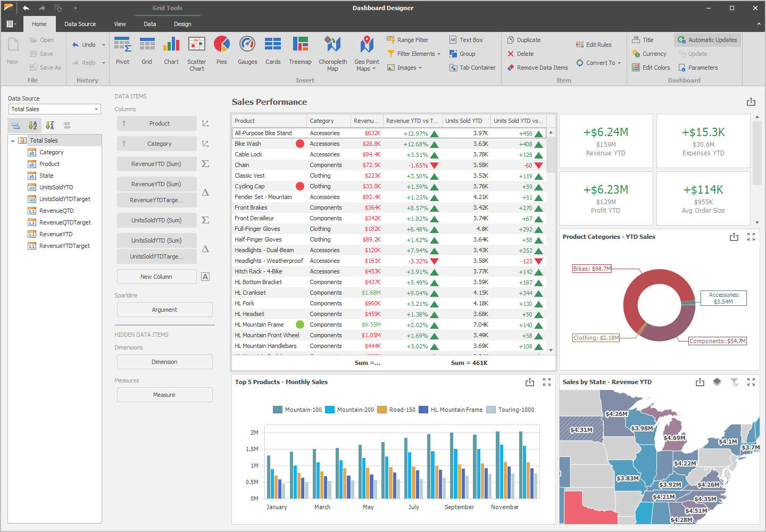
Task: Maximize the Top 5 Products chart
Action: point(547,381)
